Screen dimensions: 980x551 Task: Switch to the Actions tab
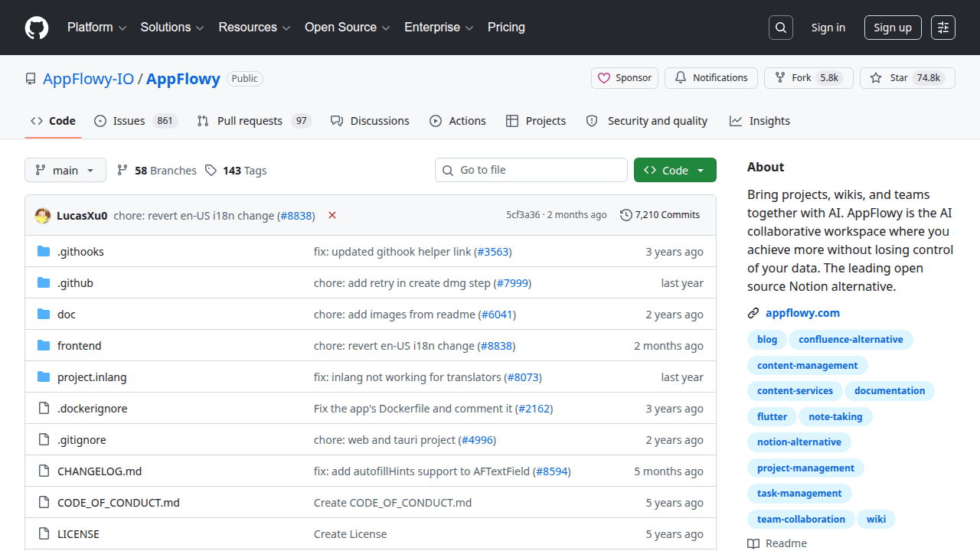[x=458, y=121]
